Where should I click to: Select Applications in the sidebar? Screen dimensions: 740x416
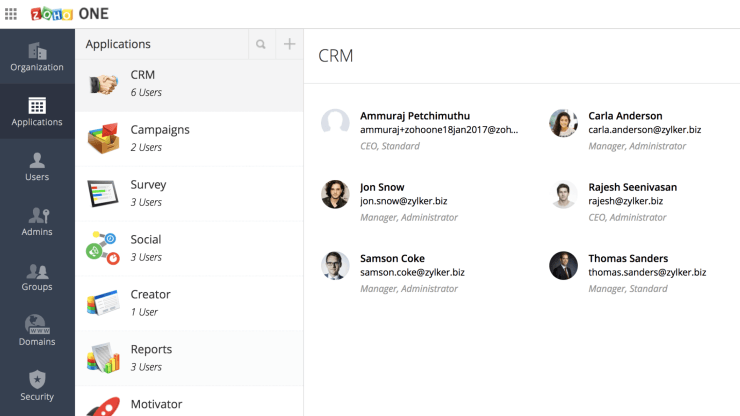(37, 111)
